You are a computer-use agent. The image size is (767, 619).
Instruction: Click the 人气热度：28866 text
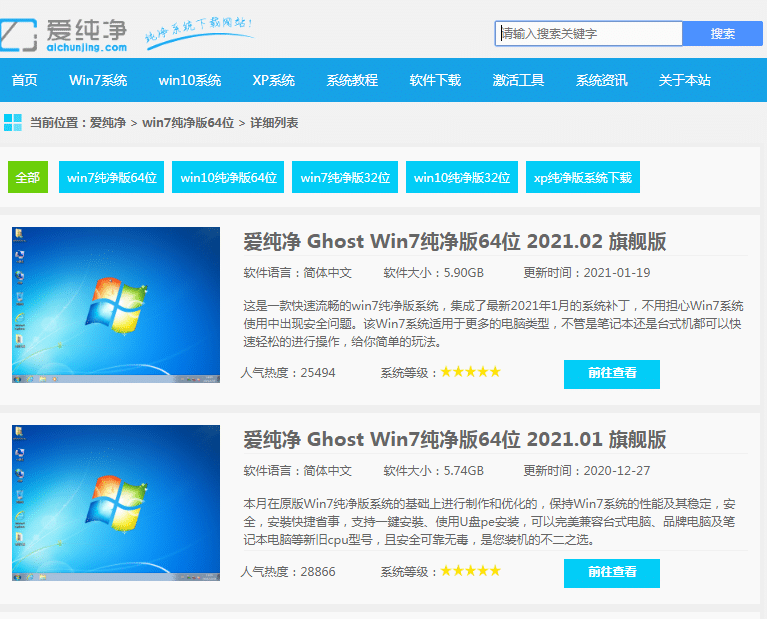coord(288,572)
